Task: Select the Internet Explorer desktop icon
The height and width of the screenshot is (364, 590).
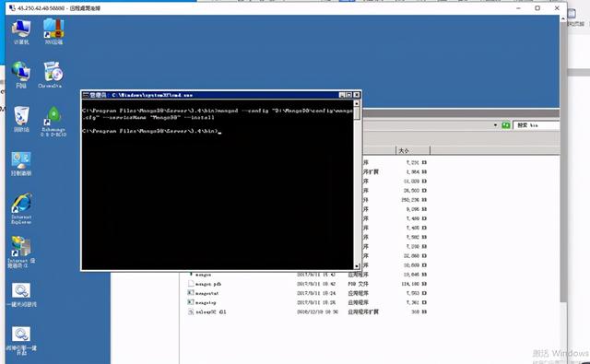Action: [21, 208]
